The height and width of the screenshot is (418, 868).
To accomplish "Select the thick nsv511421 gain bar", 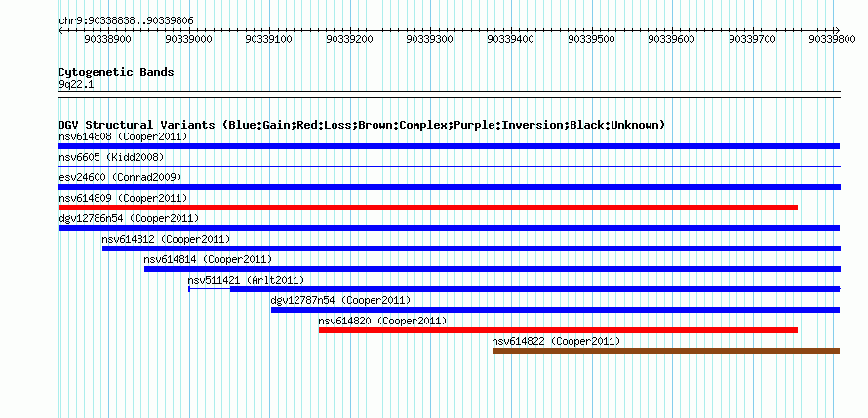I will tap(534, 289).
